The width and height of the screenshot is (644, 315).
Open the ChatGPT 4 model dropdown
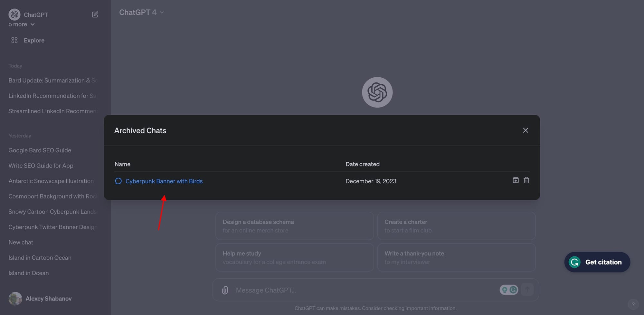click(x=141, y=12)
